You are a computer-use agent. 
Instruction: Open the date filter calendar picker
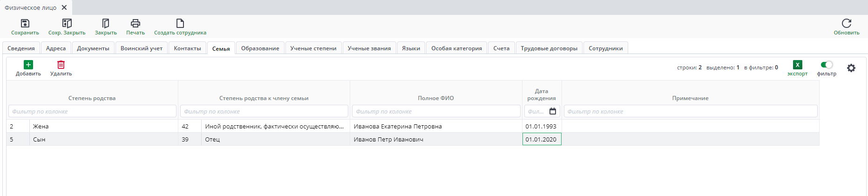553,111
